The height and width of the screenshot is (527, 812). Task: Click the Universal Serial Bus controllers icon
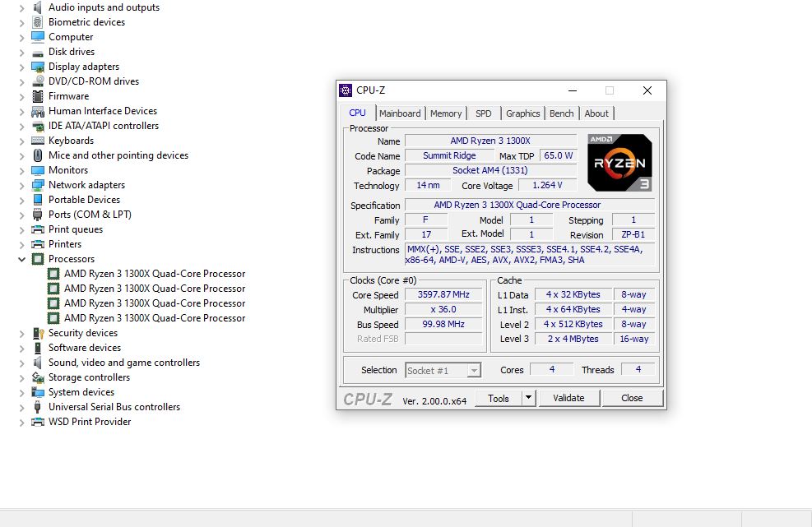(38, 407)
